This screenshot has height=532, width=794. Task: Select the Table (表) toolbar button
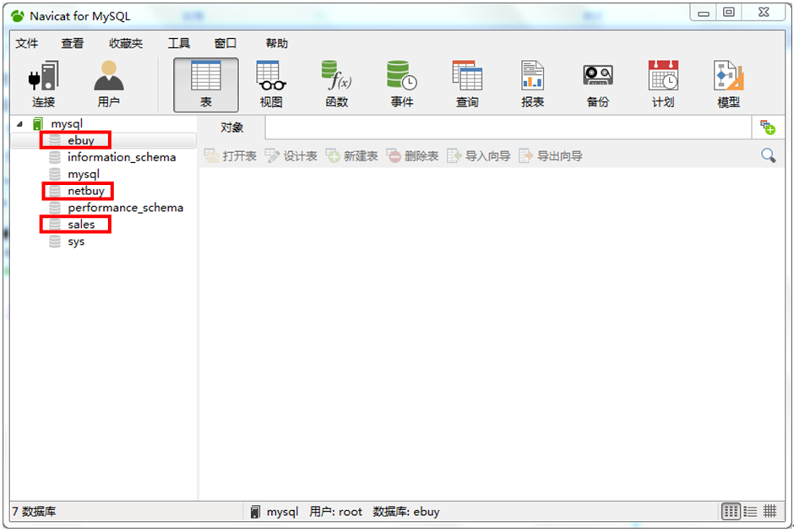coord(206,84)
